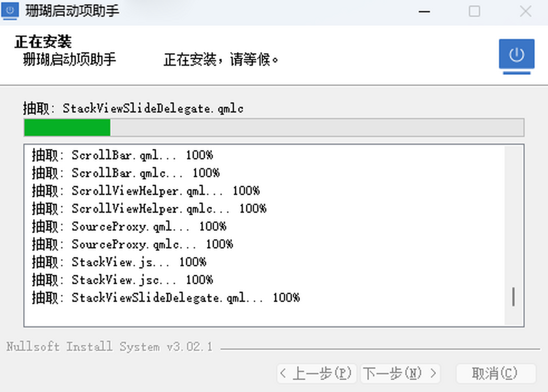548x392 pixels.
Task: Select log line 'StackView.js... 100%'
Action: point(119,262)
